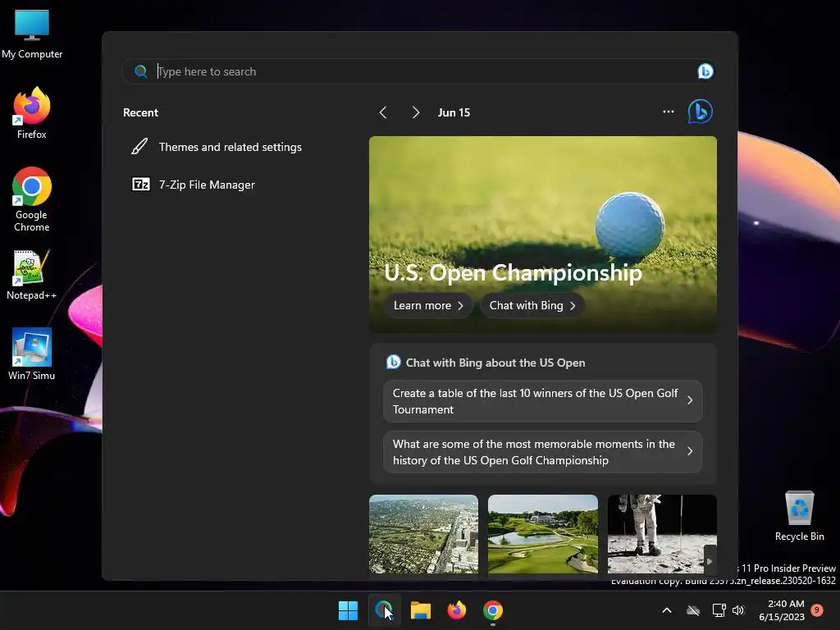Click the 7-Zip File Manager icon

click(141, 185)
